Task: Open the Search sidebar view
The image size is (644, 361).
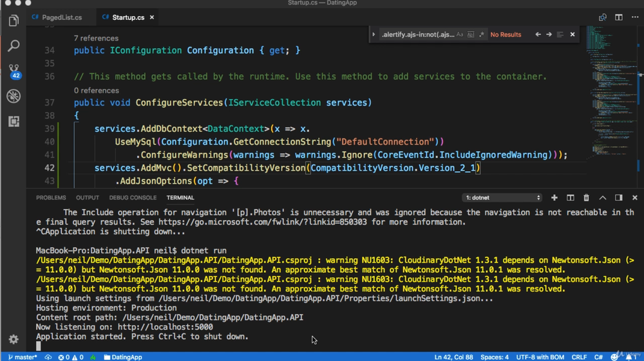Action: pos(14,46)
